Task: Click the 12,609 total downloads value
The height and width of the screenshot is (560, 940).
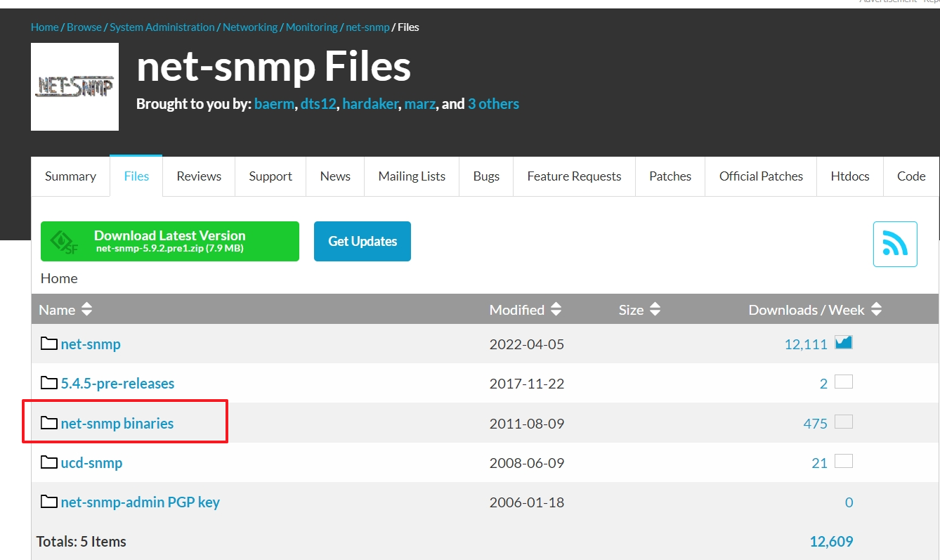Action: tap(831, 542)
